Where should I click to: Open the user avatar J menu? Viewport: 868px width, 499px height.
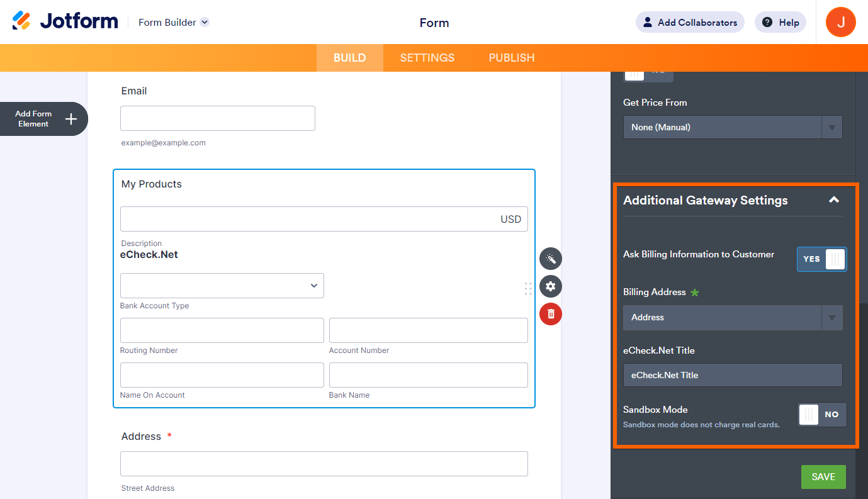click(841, 23)
